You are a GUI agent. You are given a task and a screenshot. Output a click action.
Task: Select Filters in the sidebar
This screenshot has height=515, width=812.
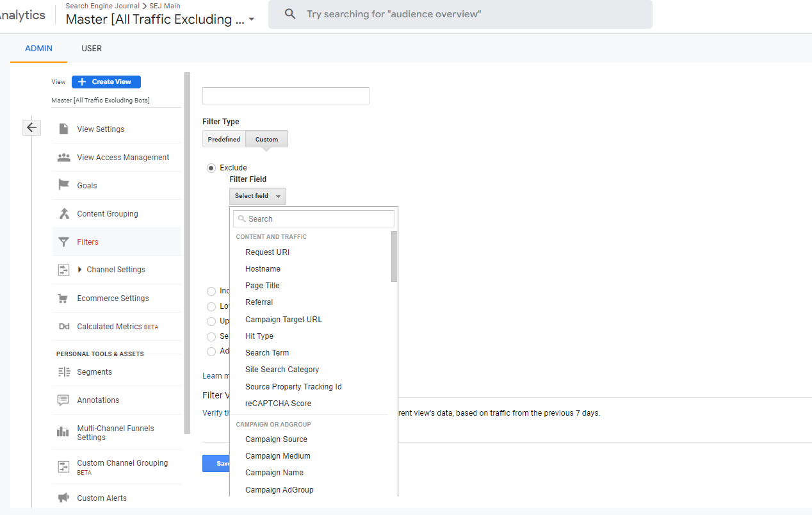tap(86, 241)
